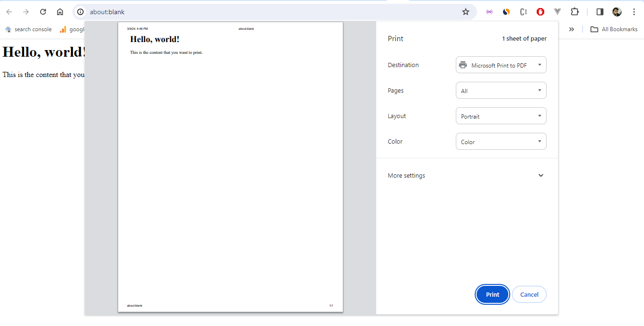644x326 pixels.
Task: Reload the page with refresh icon
Action: [x=43, y=12]
